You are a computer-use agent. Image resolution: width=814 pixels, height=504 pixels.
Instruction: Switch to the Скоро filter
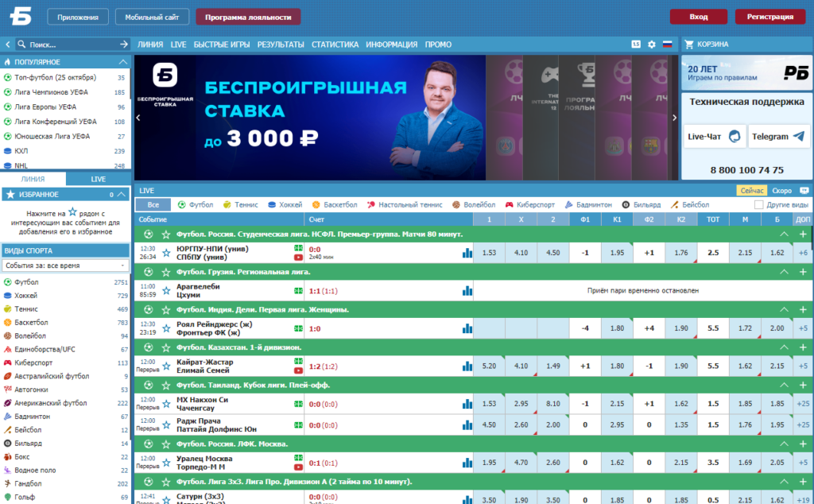coord(781,191)
